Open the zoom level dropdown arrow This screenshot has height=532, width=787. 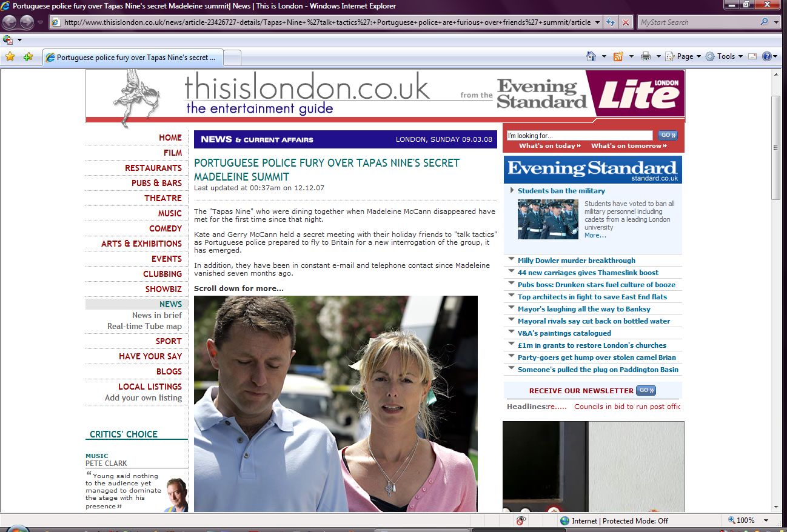[766, 520]
